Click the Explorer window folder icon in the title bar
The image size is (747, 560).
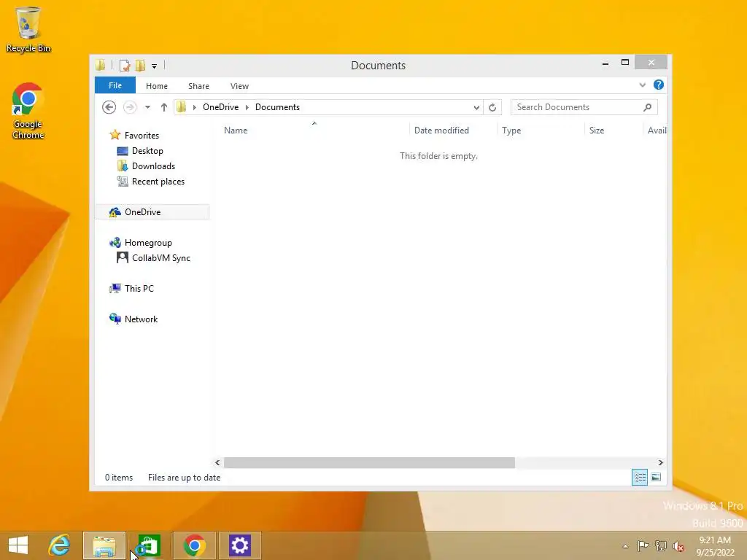tap(100, 65)
